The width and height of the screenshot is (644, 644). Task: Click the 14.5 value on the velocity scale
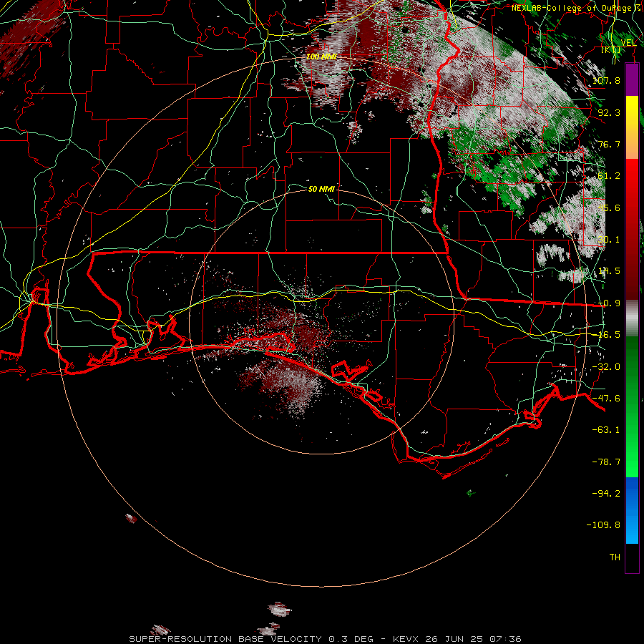pos(609,271)
